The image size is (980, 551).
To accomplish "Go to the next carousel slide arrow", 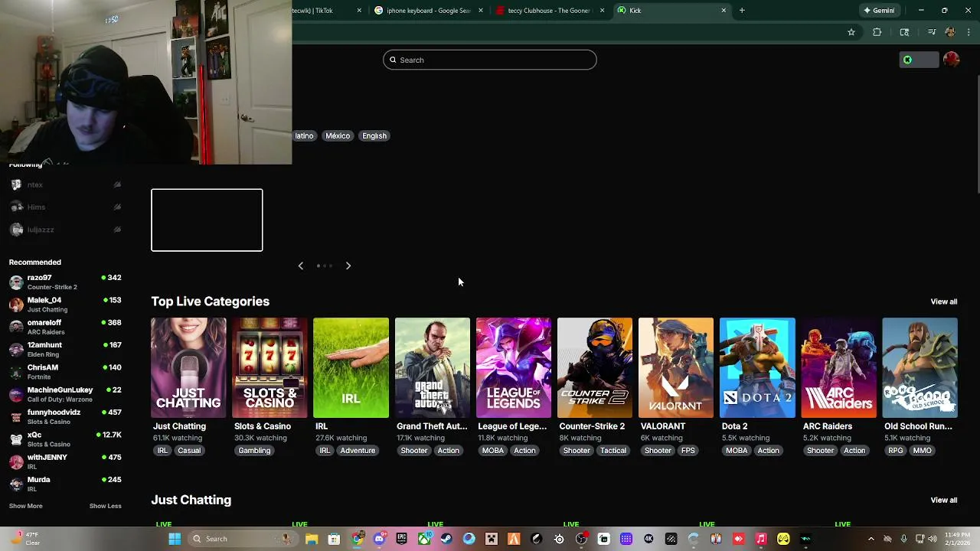I will click(x=348, y=266).
